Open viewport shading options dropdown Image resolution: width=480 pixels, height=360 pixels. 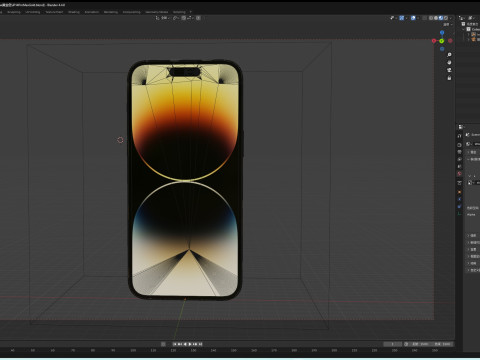451,18
